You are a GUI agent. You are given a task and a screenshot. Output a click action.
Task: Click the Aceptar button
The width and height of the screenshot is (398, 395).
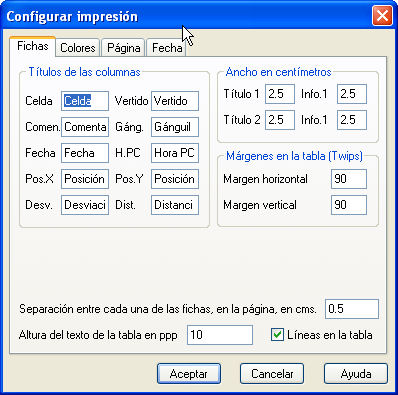(x=189, y=374)
